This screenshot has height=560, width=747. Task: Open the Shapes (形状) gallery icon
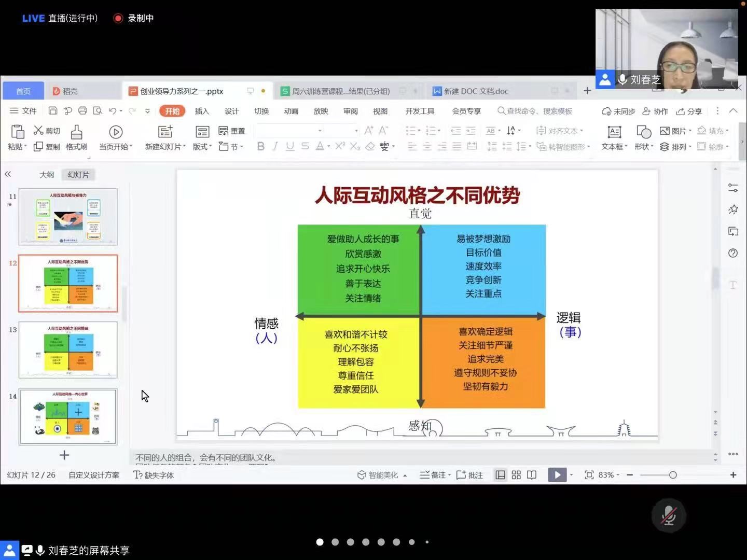click(644, 132)
